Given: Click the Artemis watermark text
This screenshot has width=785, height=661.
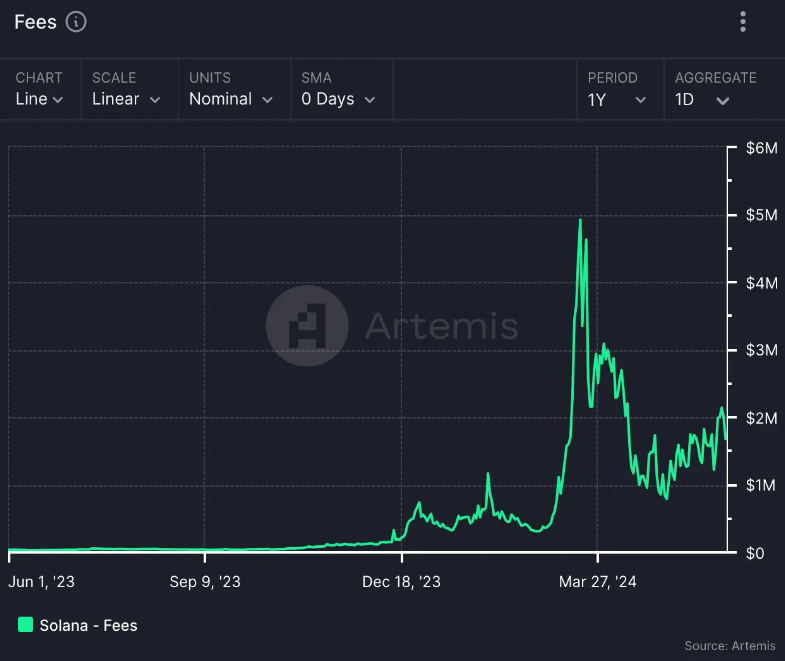Looking at the screenshot, I should pyautogui.click(x=442, y=325).
